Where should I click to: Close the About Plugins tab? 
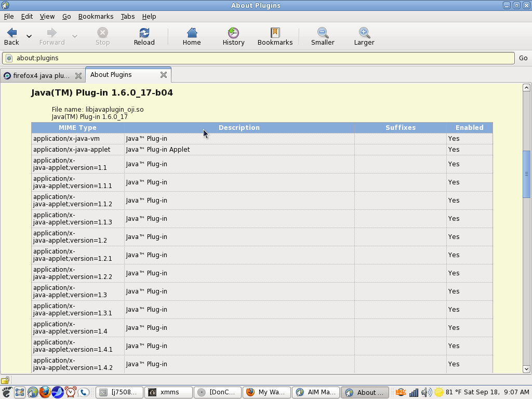[164, 75]
